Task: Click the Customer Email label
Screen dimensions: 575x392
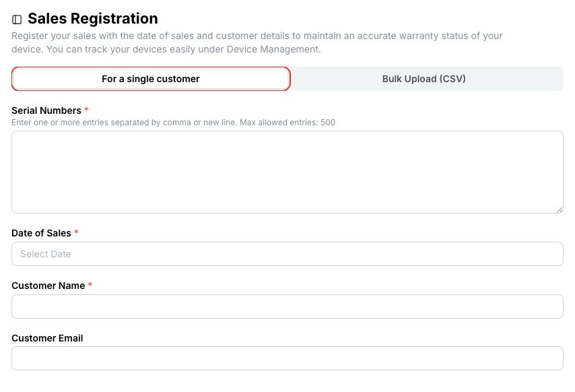Action: pyautogui.click(x=47, y=338)
